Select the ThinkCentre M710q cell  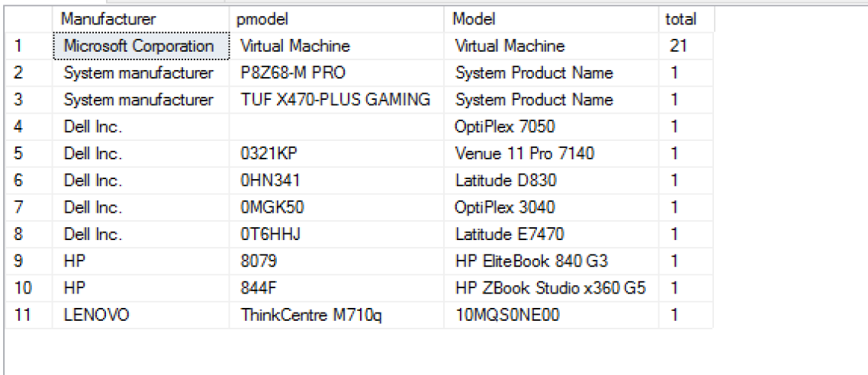click(x=310, y=315)
